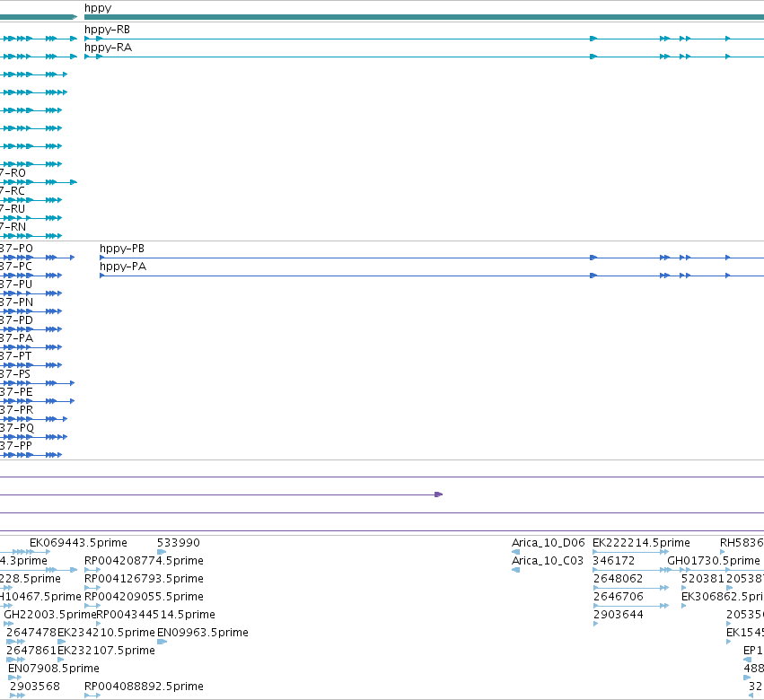Click the Arica_10_D06 reverse arrow glyph
This screenshot has width=764, height=700.
[515, 552]
